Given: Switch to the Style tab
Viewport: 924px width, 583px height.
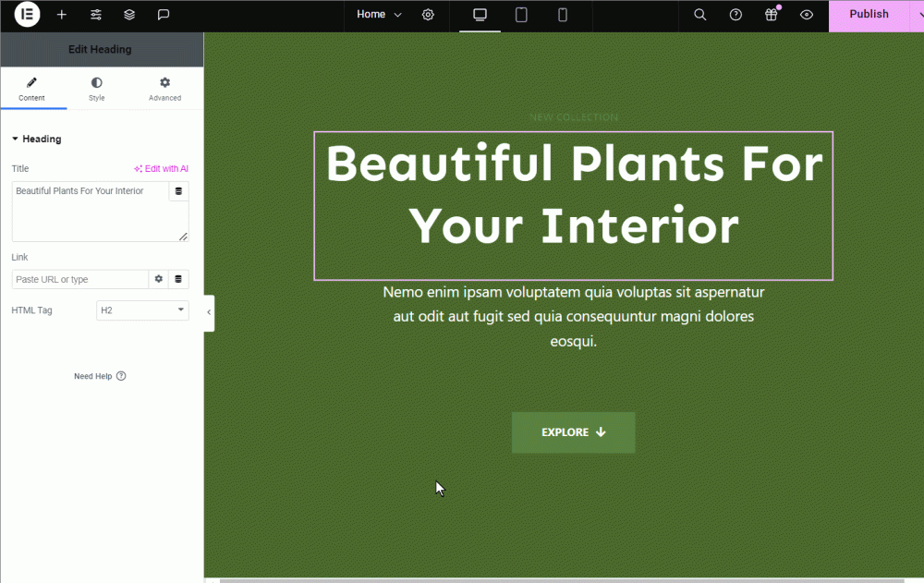Looking at the screenshot, I should 97,89.
